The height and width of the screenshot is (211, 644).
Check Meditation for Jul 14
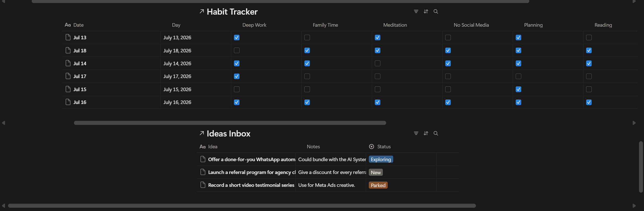(377, 63)
